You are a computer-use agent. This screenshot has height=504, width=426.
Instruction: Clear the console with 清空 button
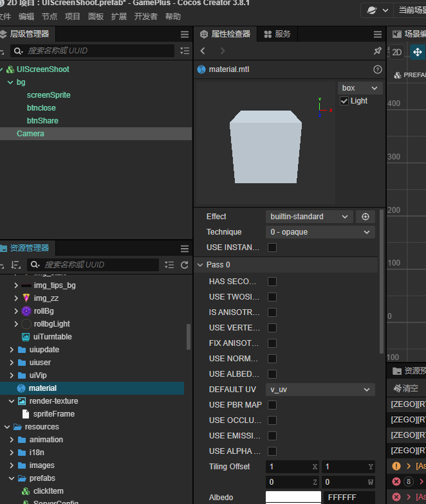(x=405, y=388)
